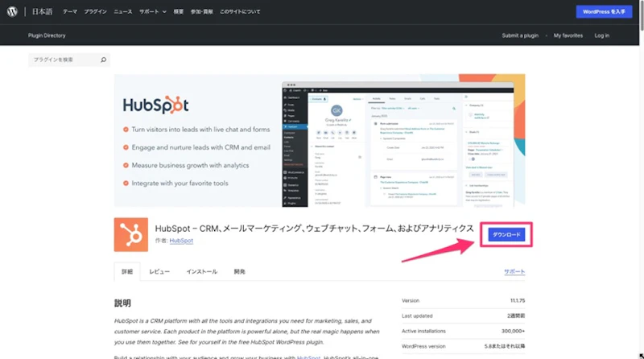Switch to the 開発 tab
This screenshot has height=359, width=644.
click(x=239, y=271)
